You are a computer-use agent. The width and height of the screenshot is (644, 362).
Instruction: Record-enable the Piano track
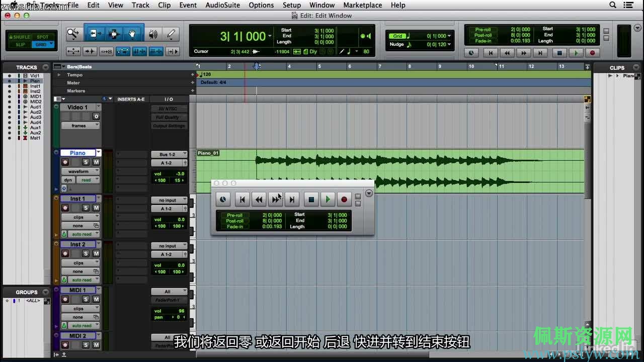[x=65, y=162]
